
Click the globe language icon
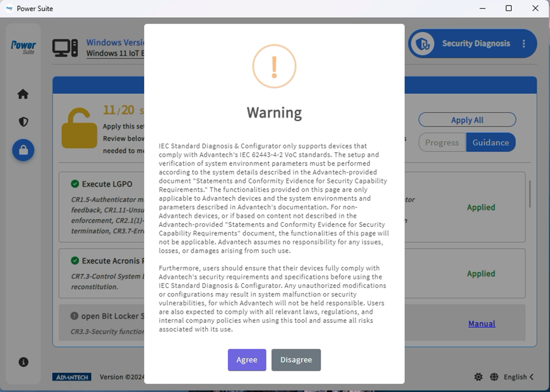[x=494, y=377]
